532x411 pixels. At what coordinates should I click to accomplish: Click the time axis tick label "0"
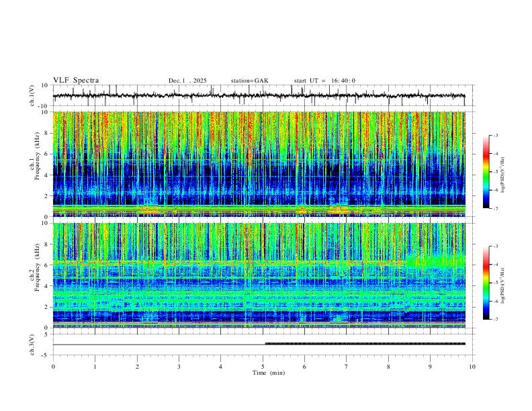(53, 367)
